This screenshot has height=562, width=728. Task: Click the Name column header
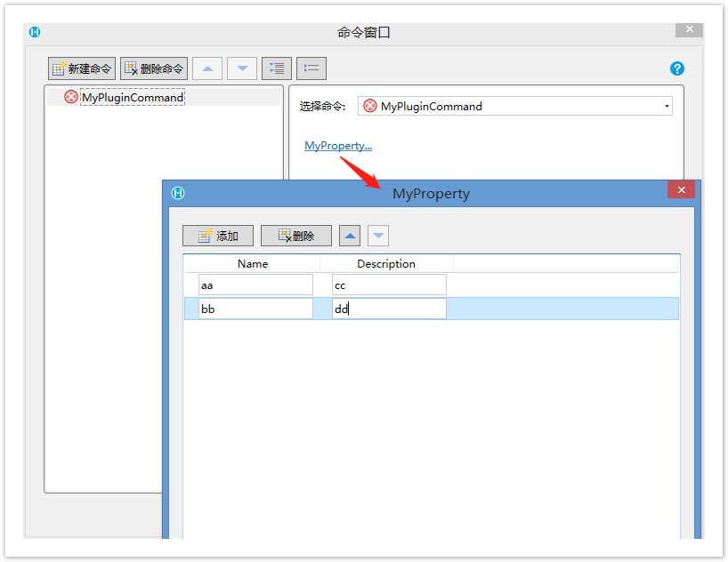pyautogui.click(x=253, y=263)
